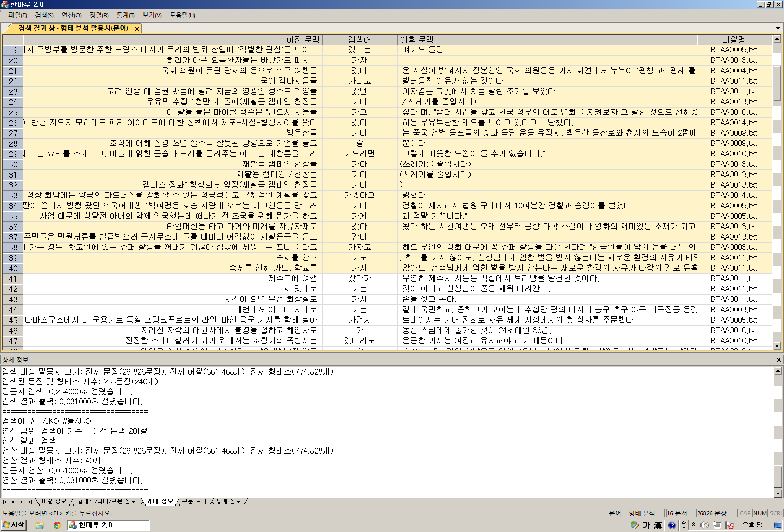Screen dimensions: 784x532
Task: Open the 검색(S) menu
Action: (x=44, y=15)
